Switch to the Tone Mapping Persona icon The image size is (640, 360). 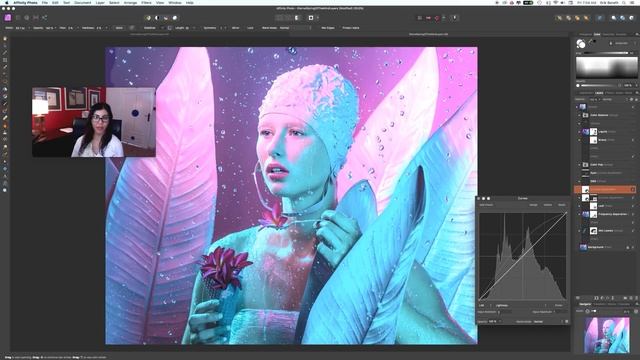[x=36, y=18]
